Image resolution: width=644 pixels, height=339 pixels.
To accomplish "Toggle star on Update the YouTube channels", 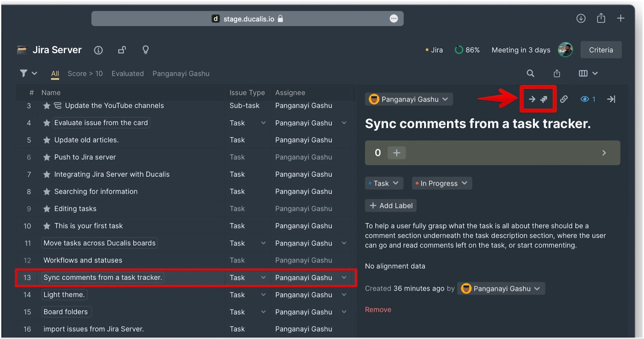I will pos(47,105).
